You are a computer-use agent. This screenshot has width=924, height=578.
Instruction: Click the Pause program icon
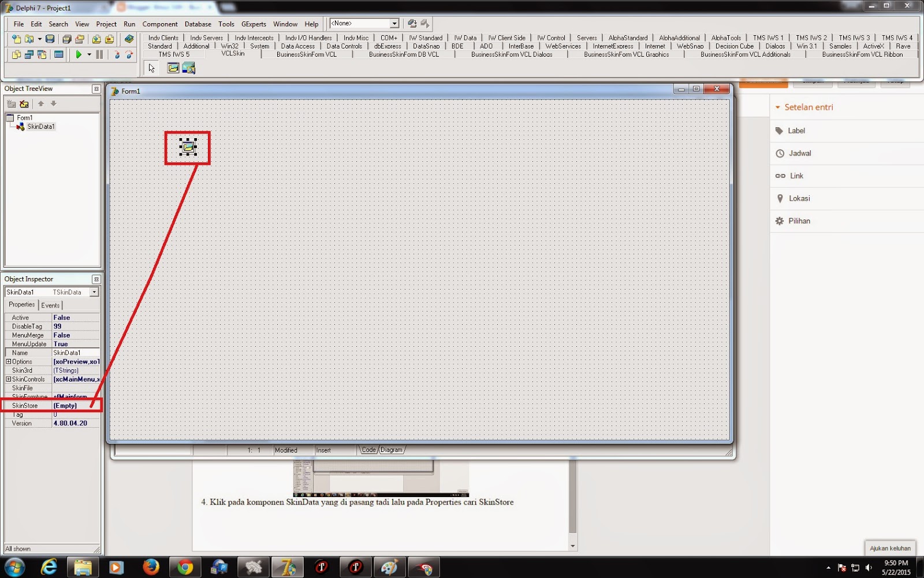pyautogui.click(x=99, y=54)
